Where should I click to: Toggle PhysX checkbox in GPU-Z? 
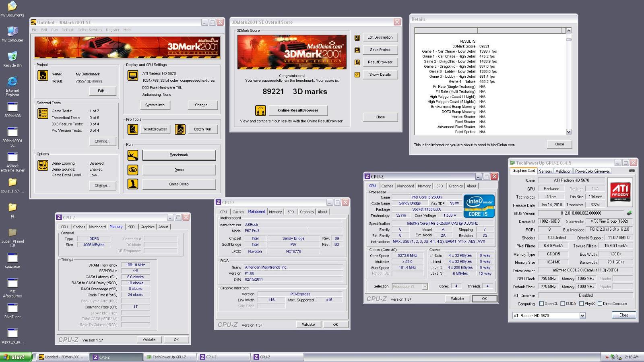coord(581,304)
